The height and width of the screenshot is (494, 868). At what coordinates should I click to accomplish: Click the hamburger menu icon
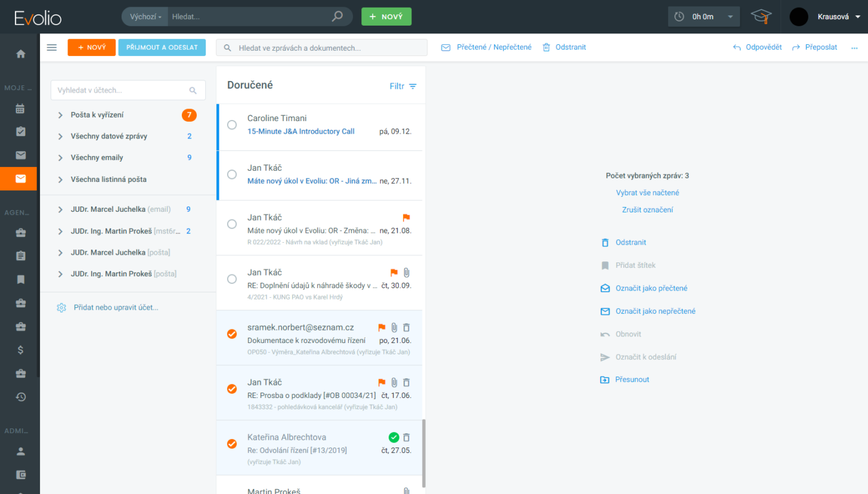point(51,47)
